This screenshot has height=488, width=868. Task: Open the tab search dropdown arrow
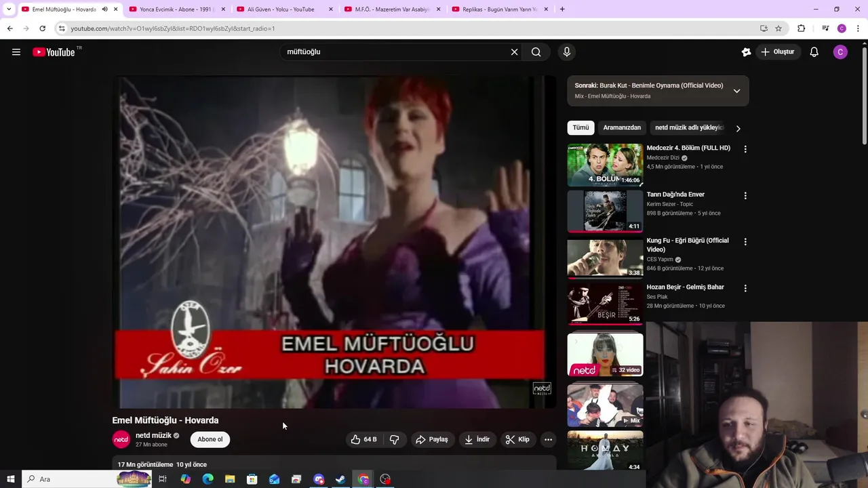coord(9,9)
